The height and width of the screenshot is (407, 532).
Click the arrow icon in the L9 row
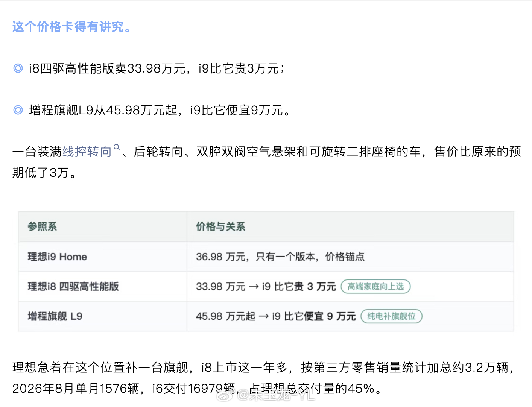tap(264, 316)
